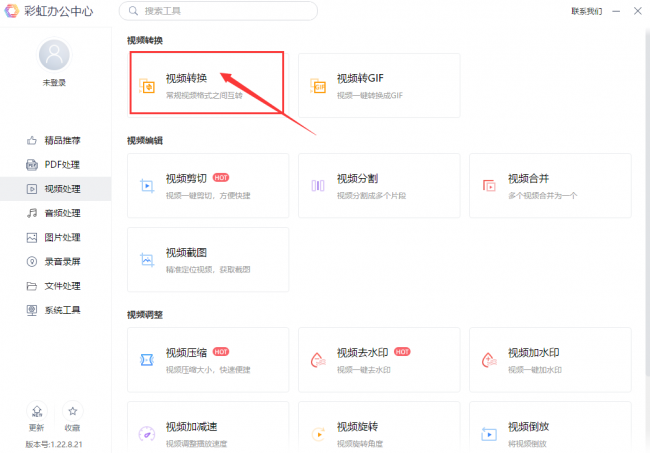Click the 视频压缩 compress icon
This screenshot has height=453, width=650.
pyautogui.click(x=147, y=360)
